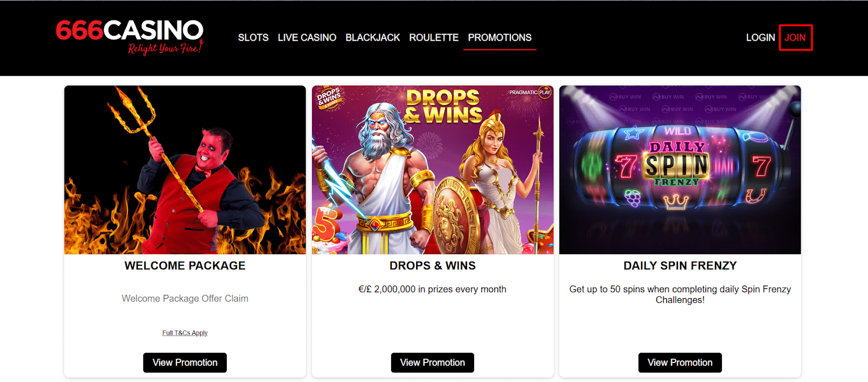This screenshot has height=382, width=868.
Task: Open the Drops & Wins promo image
Action: [x=433, y=170]
